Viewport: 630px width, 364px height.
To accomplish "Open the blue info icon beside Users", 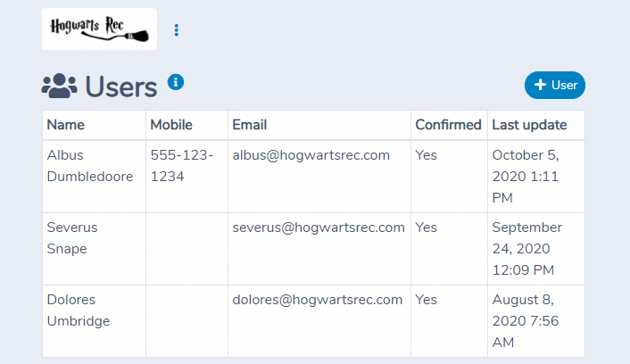I will [x=176, y=82].
